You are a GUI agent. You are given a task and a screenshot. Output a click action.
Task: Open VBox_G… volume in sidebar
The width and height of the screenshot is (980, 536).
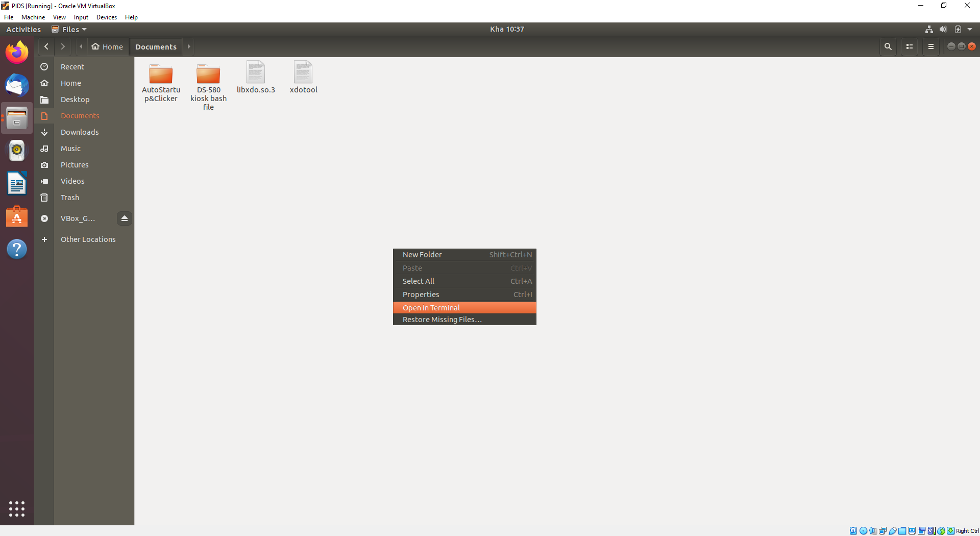click(x=77, y=218)
